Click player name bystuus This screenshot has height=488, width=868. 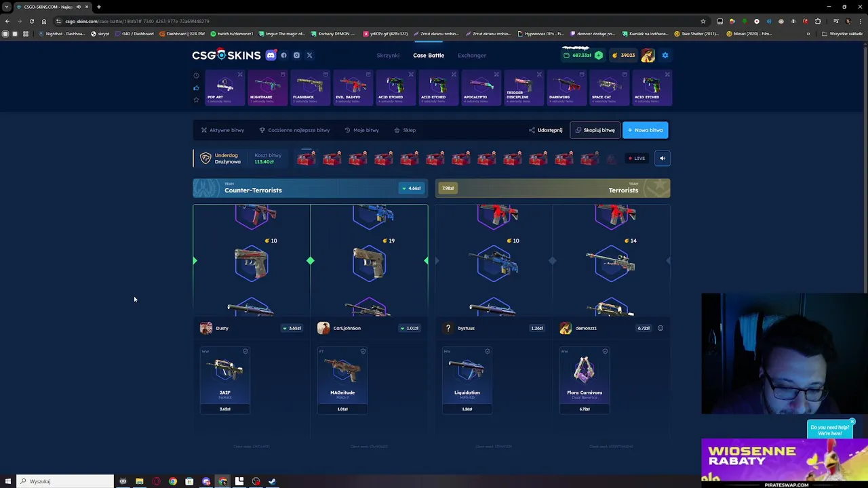point(466,328)
